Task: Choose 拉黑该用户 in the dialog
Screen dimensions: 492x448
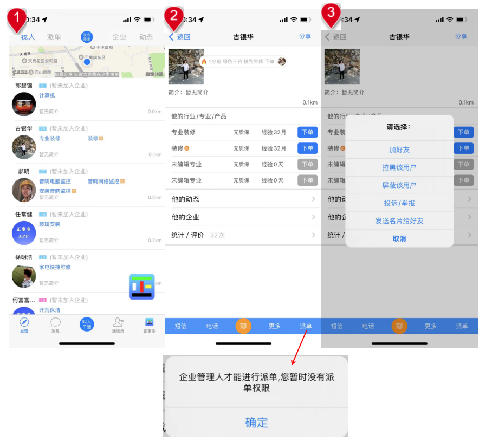Action: (399, 167)
